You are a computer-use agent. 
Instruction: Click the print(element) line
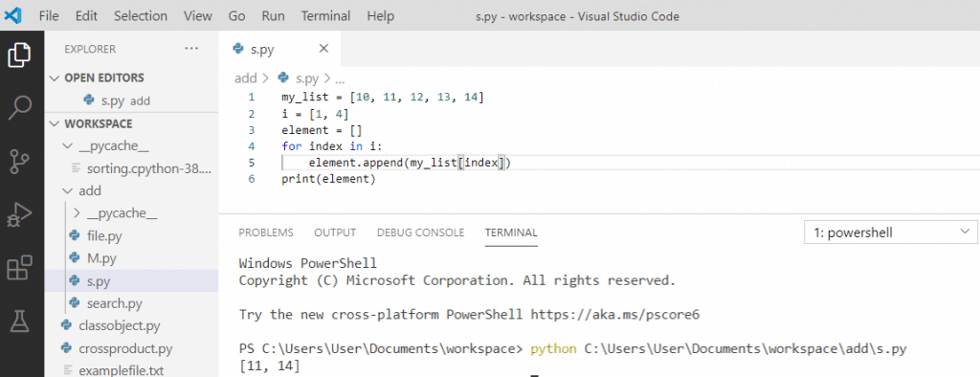click(329, 180)
